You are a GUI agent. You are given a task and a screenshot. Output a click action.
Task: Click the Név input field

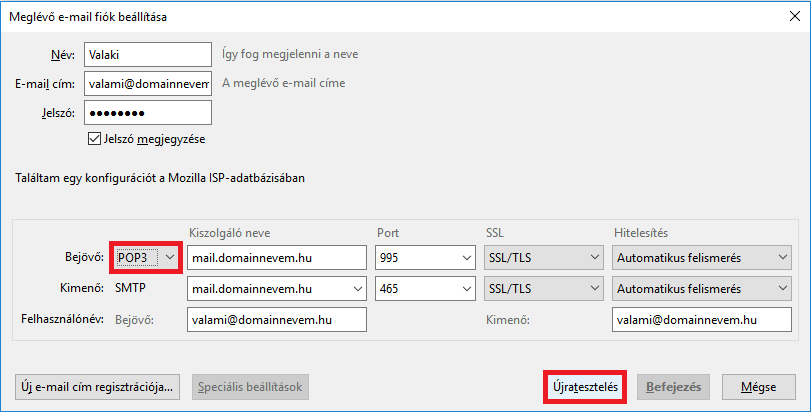pyautogui.click(x=148, y=55)
